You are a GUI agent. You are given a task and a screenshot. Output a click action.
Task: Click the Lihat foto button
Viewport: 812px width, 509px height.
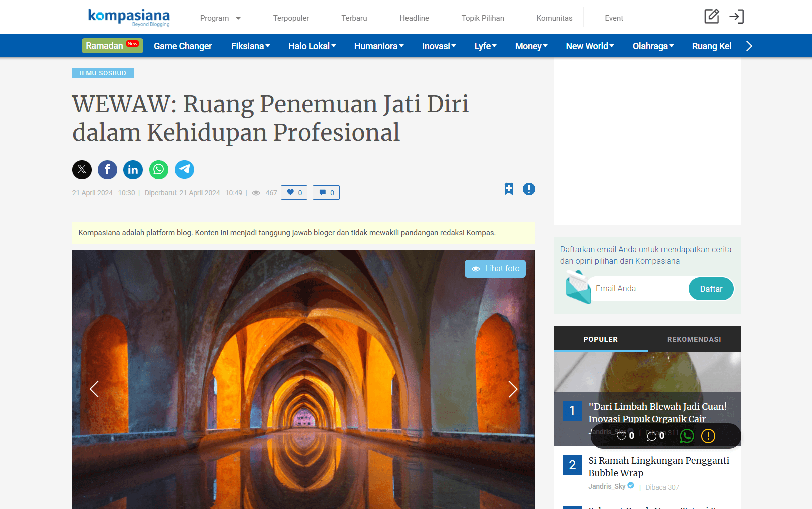[x=495, y=269]
